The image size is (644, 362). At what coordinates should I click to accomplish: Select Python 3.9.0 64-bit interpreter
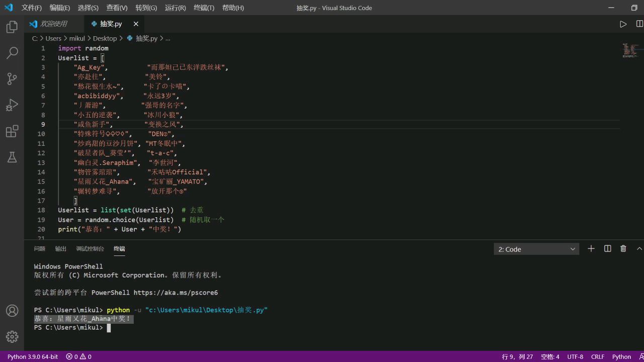(33, 356)
